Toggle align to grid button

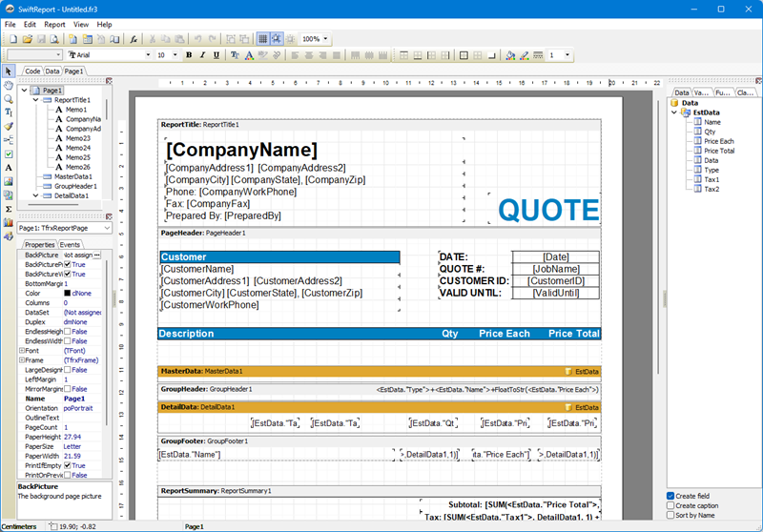tap(277, 39)
